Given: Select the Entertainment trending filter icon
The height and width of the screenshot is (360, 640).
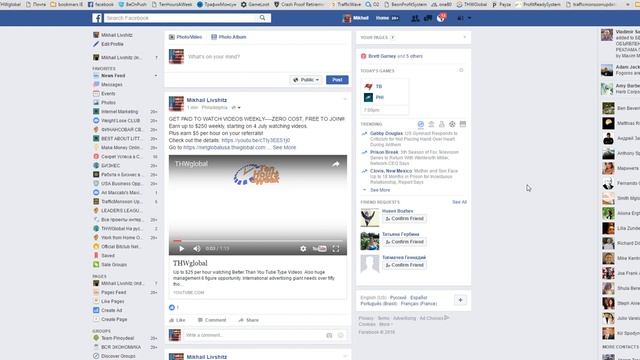Looking at the screenshot, I should pyautogui.click(x=463, y=124).
